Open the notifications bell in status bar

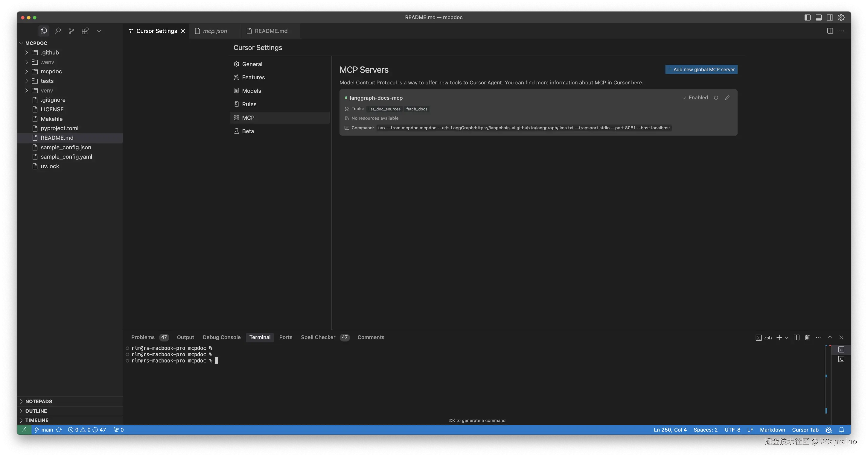(x=841, y=430)
